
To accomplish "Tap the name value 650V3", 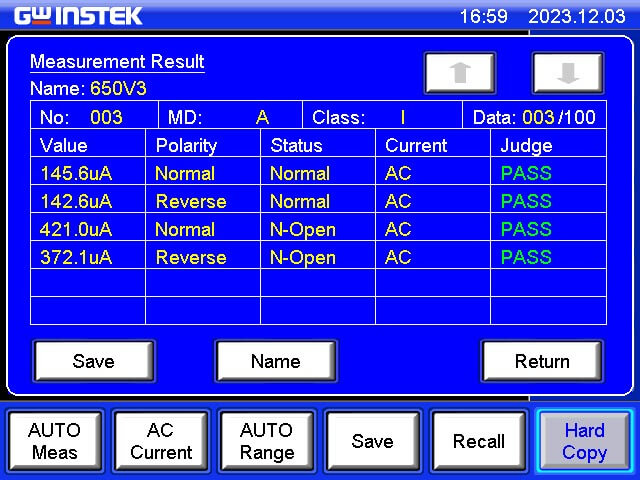I will (118, 88).
